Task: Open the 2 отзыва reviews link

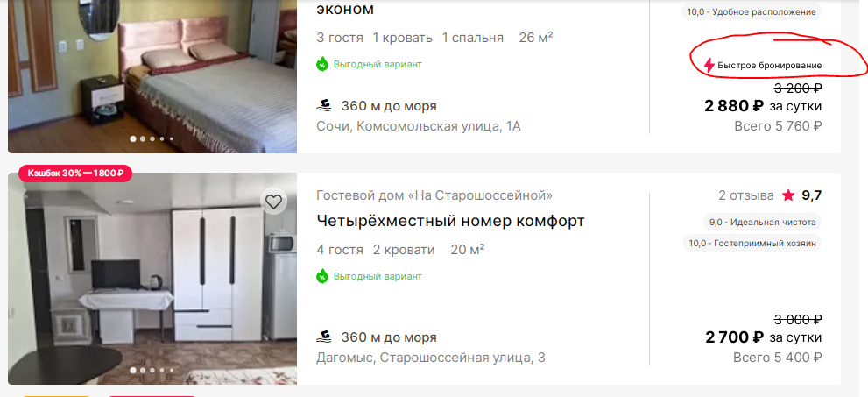Action: pyautogui.click(x=746, y=195)
